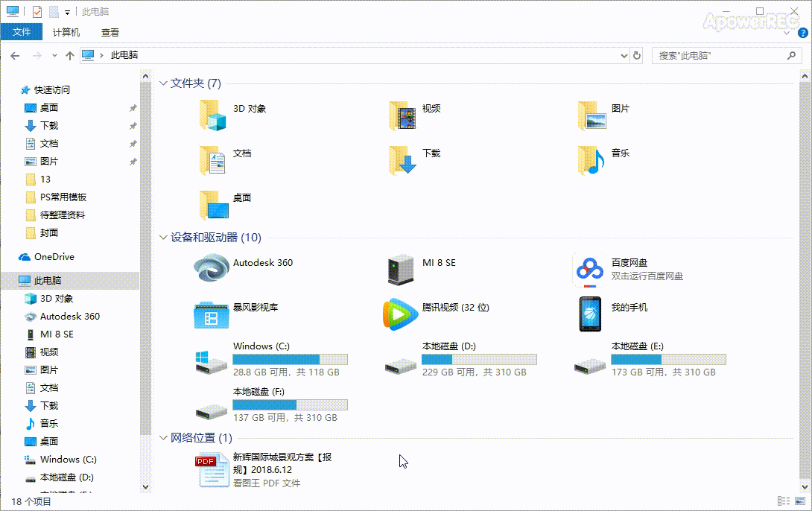Click the 文档 pin icon in quick access
Image resolution: width=812 pixels, height=511 pixels.
(x=133, y=144)
